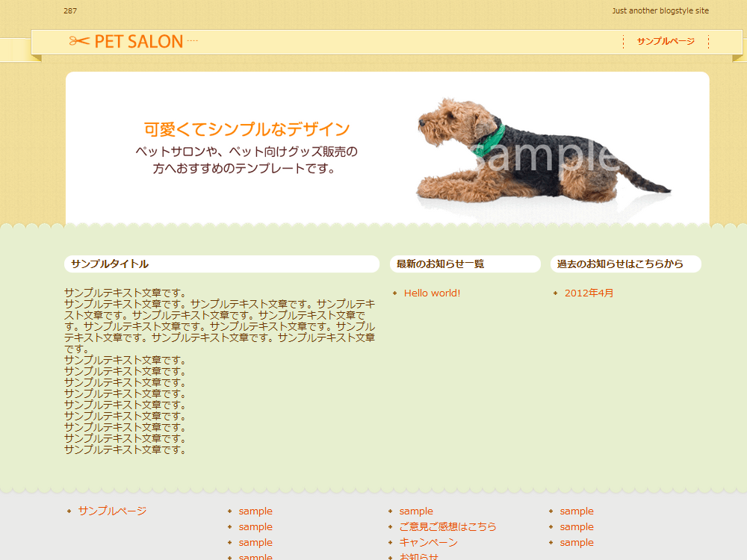Click the footer サンプルページ link
This screenshot has height=560, width=747.
click(x=113, y=511)
